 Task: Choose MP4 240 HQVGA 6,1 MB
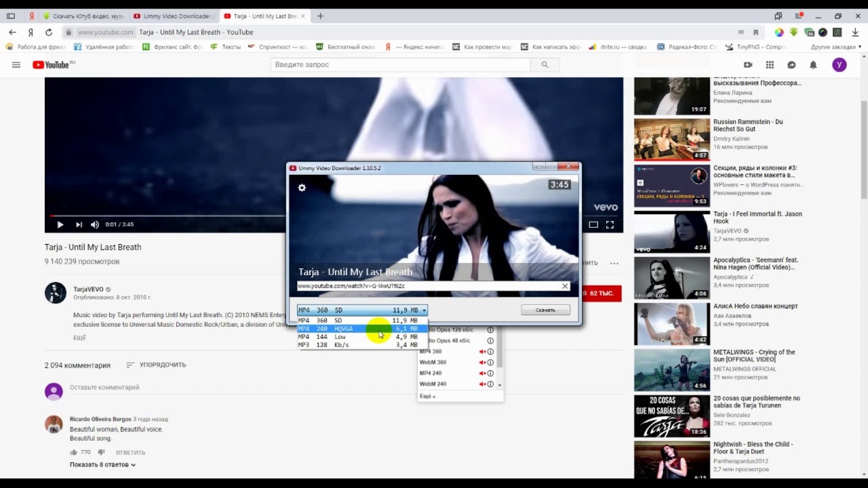pyautogui.click(x=362, y=329)
